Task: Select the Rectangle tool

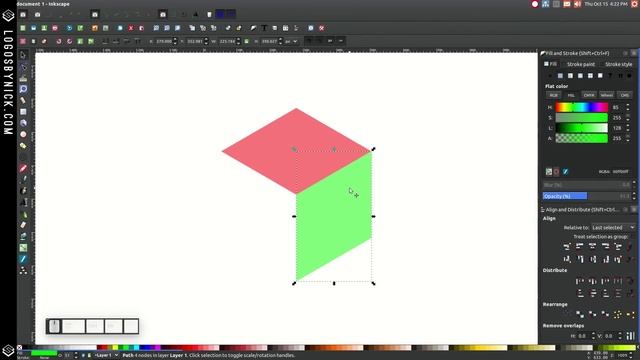Action: click(23, 111)
